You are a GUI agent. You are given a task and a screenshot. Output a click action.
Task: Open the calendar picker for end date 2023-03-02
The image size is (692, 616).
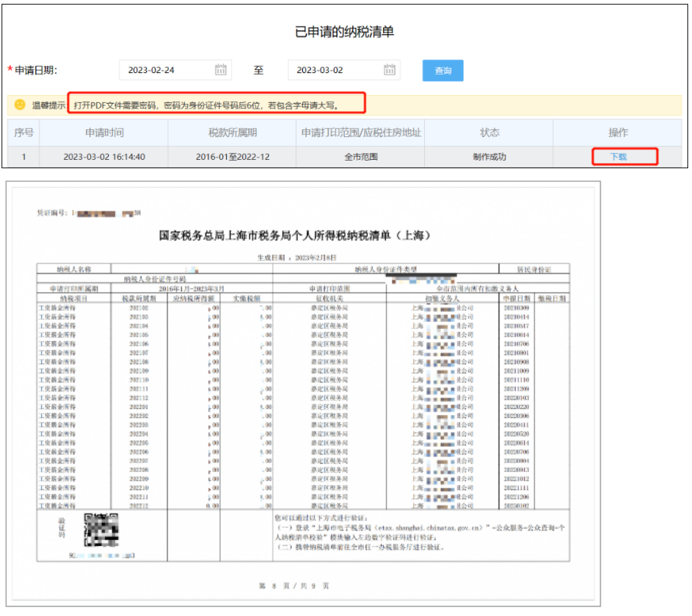click(389, 70)
